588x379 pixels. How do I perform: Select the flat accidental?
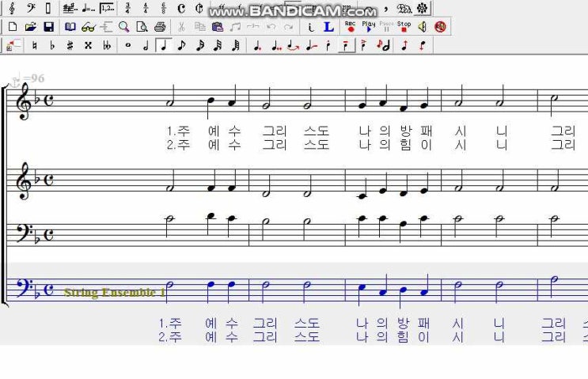pyautogui.click(x=52, y=45)
